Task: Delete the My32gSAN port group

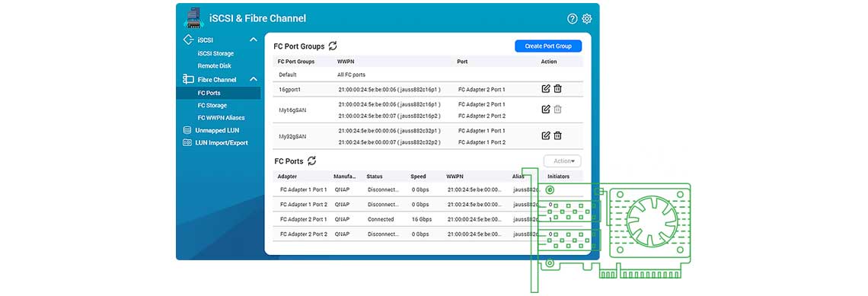Action: pyautogui.click(x=558, y=135)
